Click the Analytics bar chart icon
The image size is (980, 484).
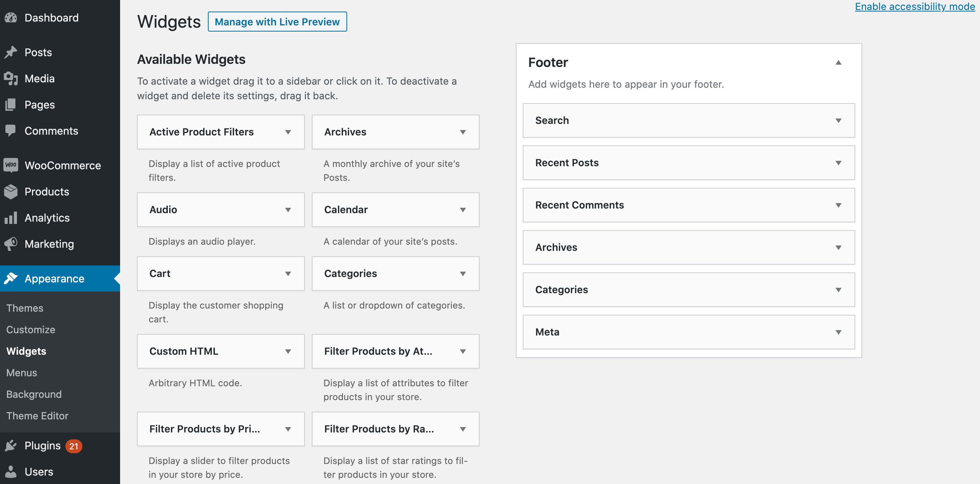(11, 218)
